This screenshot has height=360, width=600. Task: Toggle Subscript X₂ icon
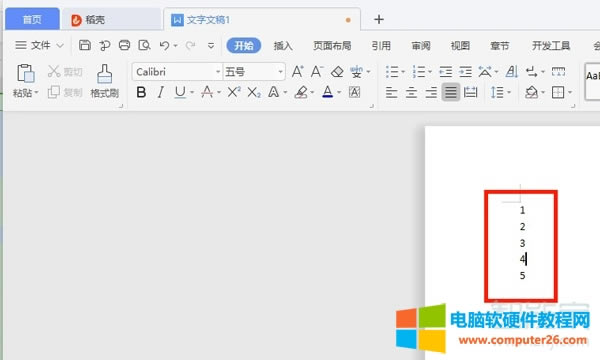(x=254, y=92)
